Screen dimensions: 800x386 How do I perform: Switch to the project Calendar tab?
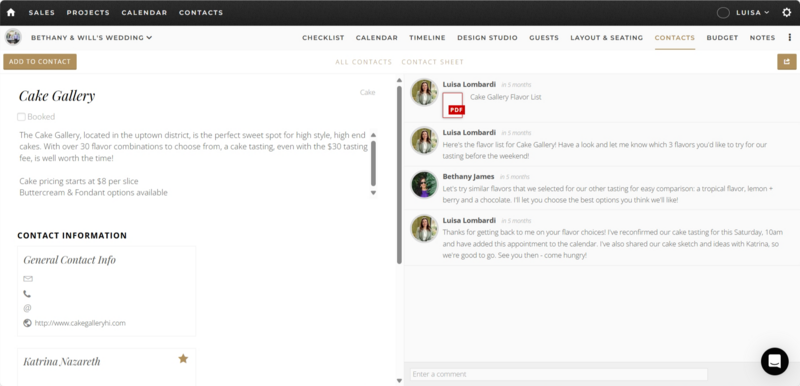pyautogui.click(x=377, y=38)
